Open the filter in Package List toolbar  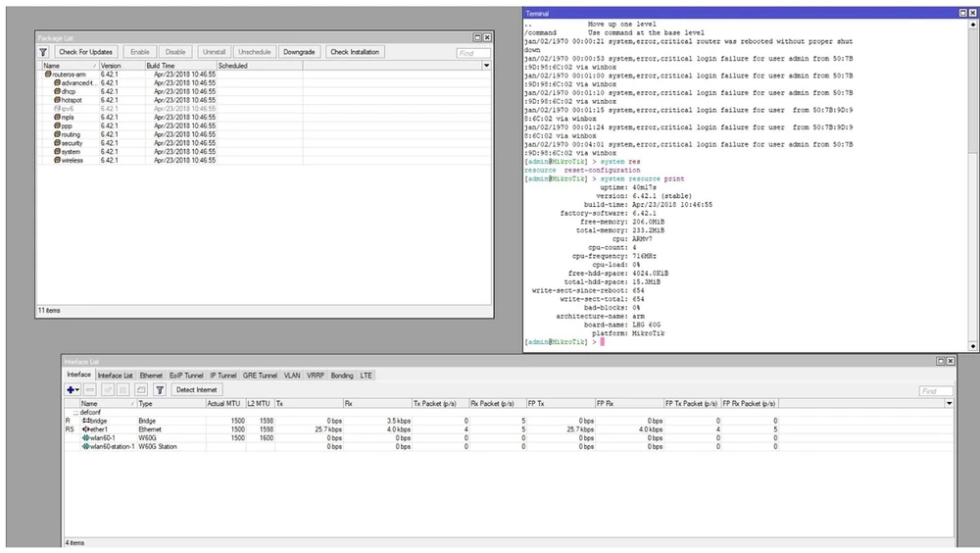coord(43,52)
